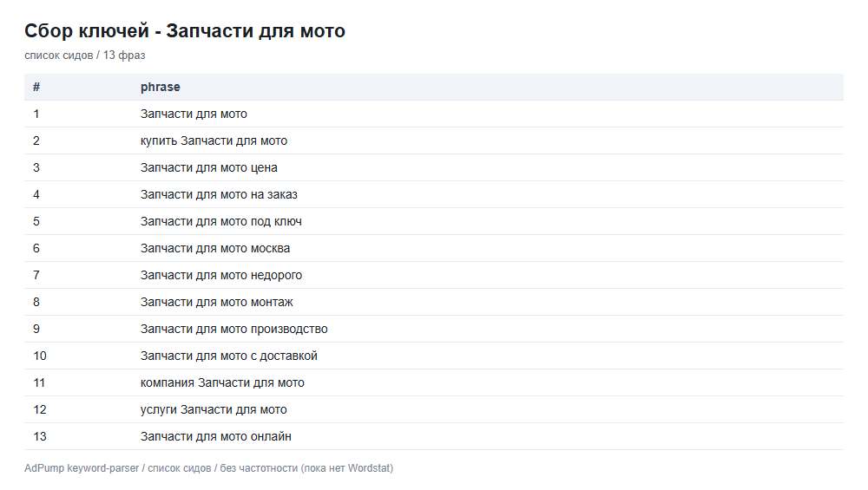Select 'Запчасти для мото с доставкой' row
Image resolution: width=868 pixels, height=490 pixels.
[433, 356]
